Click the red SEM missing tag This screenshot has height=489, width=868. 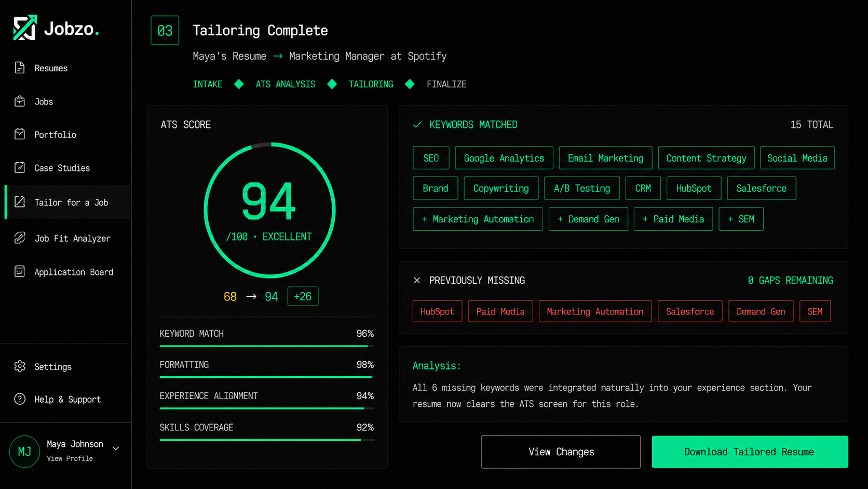[815, 311]
